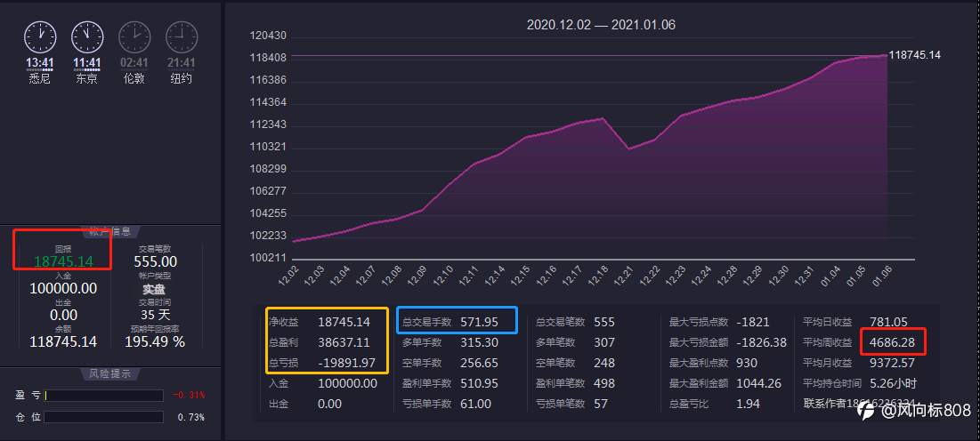Image resolution: width=980 pixels, height=441 pixels.
Task: Select the 平均持仓时间 value 5.26小时
Action: [x=893, y=383]
